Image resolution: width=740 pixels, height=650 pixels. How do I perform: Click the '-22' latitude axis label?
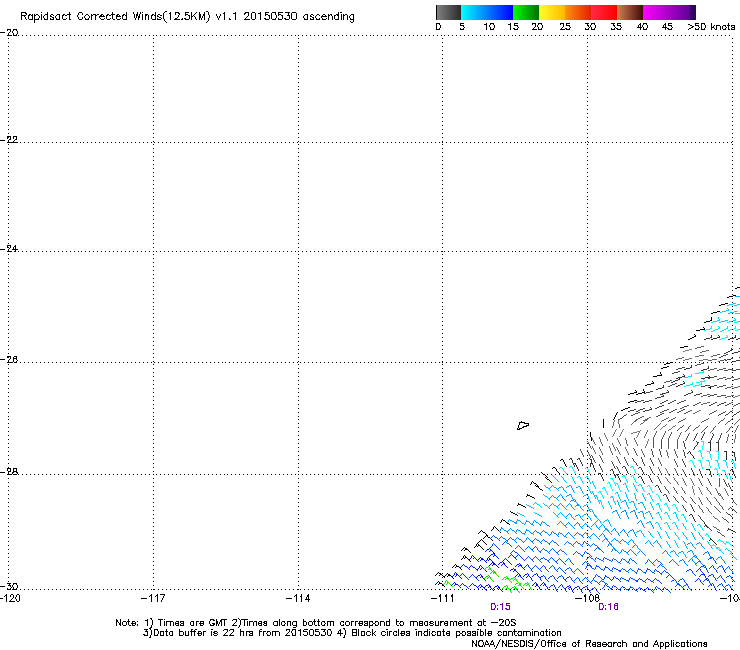(x=9, y=140)
